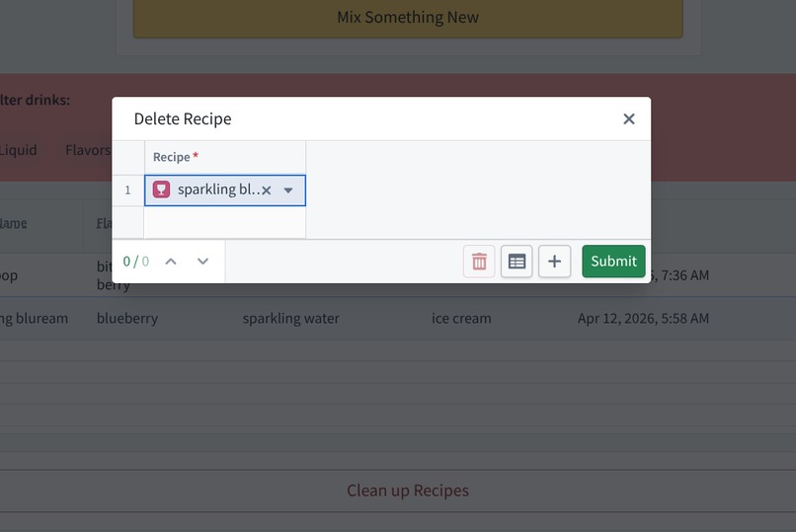This screenshot has width=796, height=532.
Task: Click Mix Something New button
Action: (408, 17)
